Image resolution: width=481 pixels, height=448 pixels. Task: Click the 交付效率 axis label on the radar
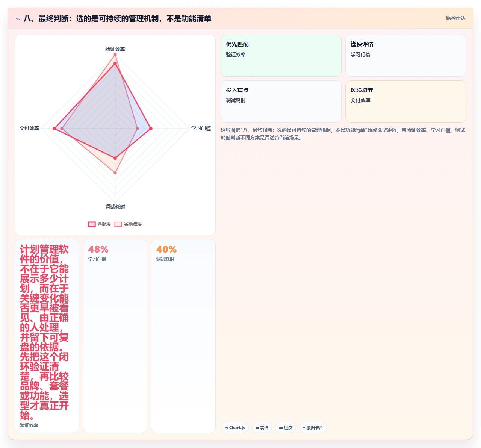(x=29, y=128)
